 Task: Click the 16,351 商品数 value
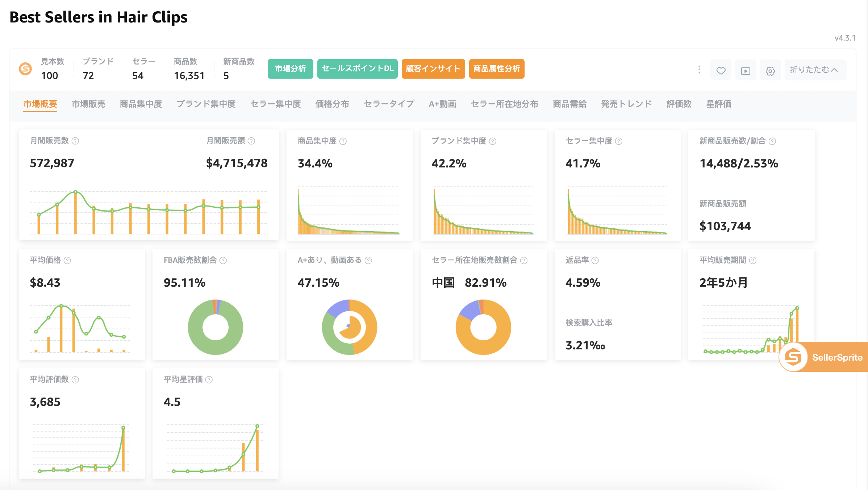coord(189,75)
